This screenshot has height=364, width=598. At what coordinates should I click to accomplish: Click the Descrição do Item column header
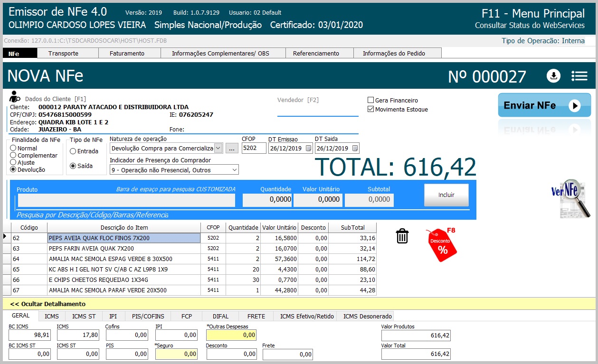coord(124,227)
